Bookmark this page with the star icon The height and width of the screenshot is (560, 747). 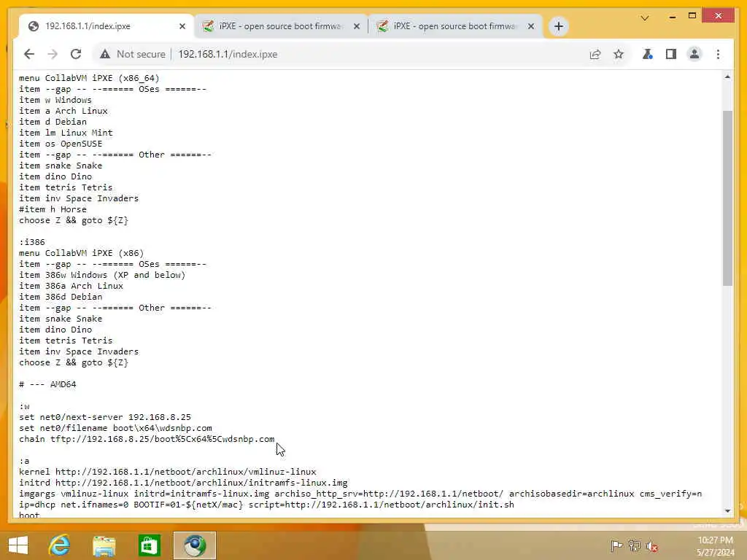click(x=619, y=54)
